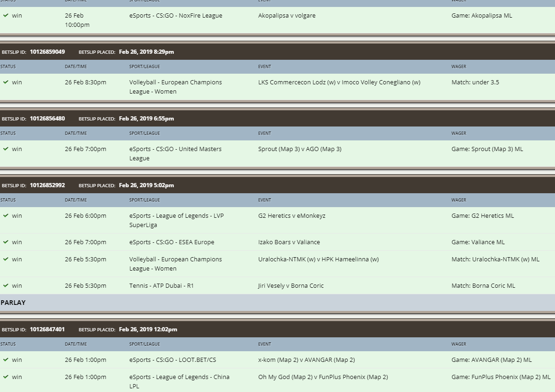Click SPORT/LEAGUE header in betslip 10126852992

(x=144, y=200)
